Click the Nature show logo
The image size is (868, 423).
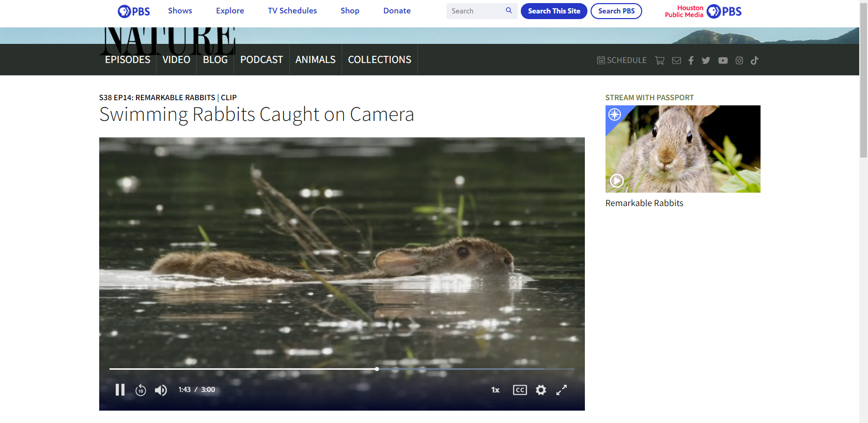tap(167, 41)
